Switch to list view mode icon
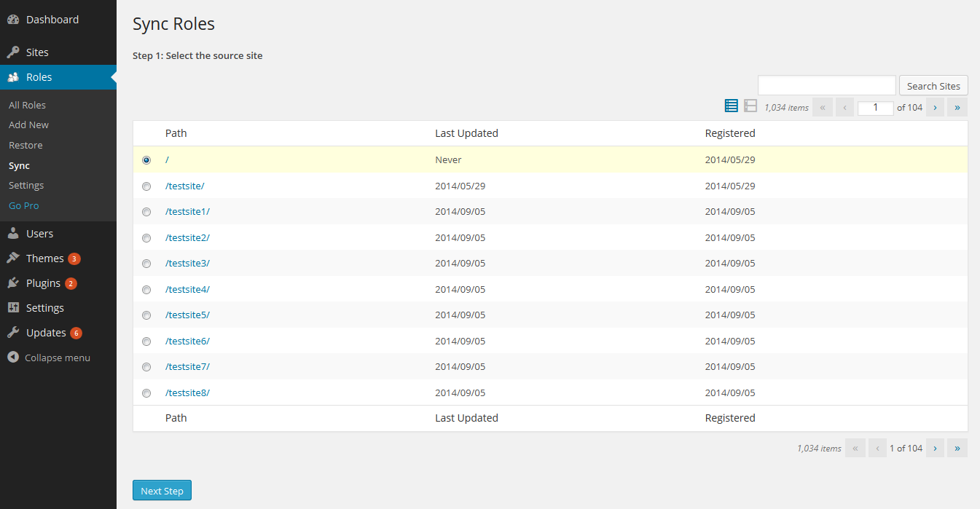 tap(732, 106)
